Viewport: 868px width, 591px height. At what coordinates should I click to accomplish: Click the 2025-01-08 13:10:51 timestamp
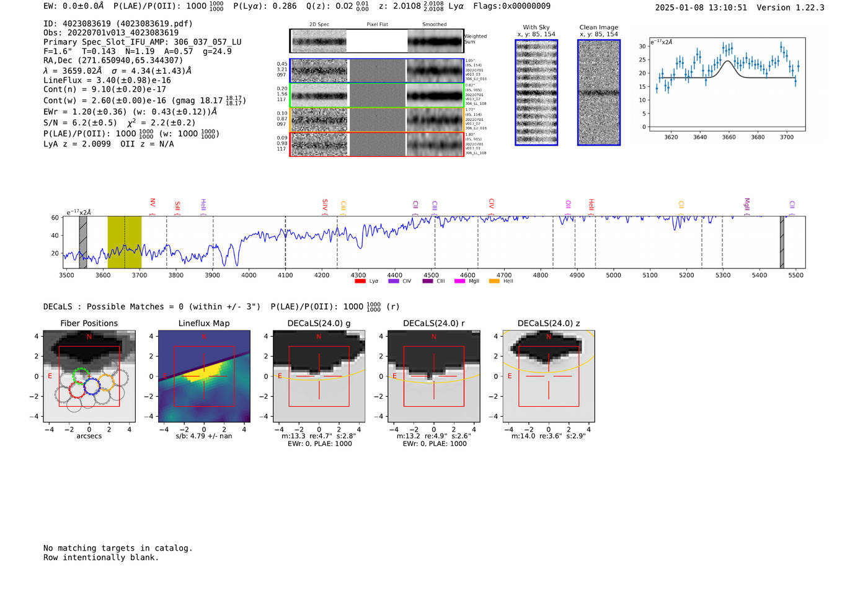(701, 8)
